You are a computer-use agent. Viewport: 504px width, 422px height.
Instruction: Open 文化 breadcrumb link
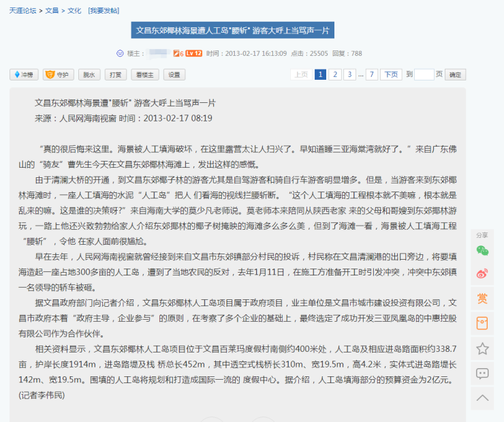74,11
